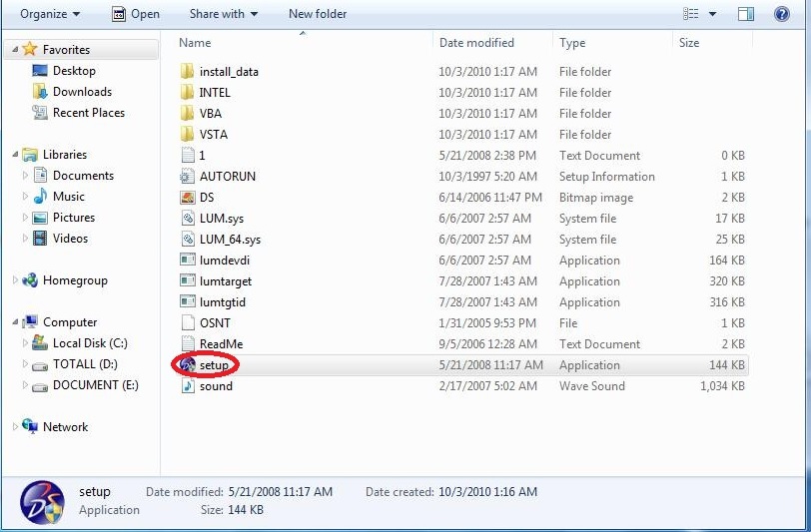Collapse the Computer node

point(15,322)
